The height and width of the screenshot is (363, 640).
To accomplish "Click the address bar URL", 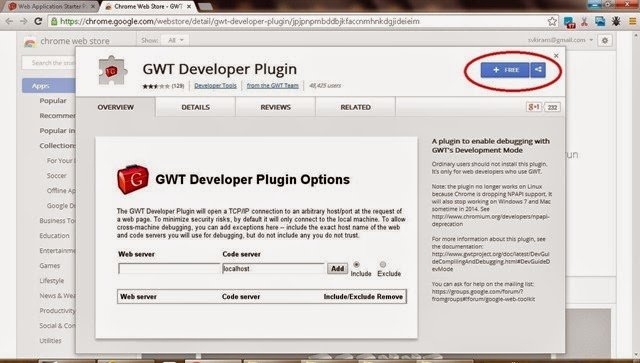I will [240, 21].
